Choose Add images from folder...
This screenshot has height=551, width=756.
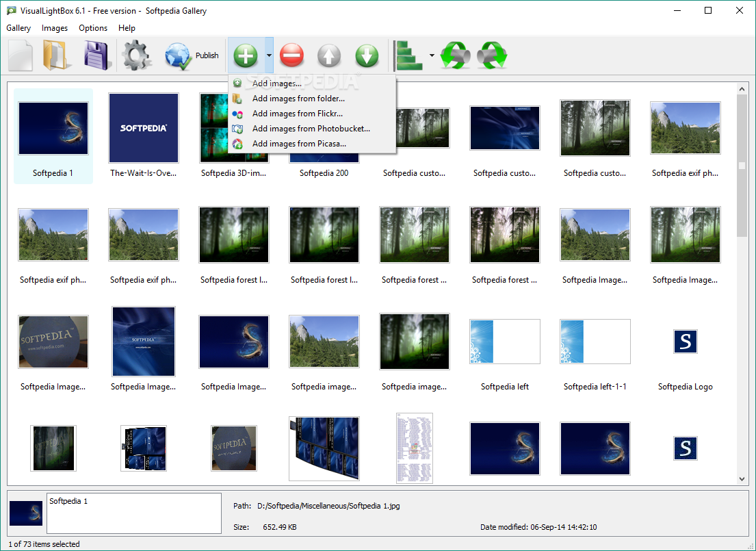click(x=313, y=99)
